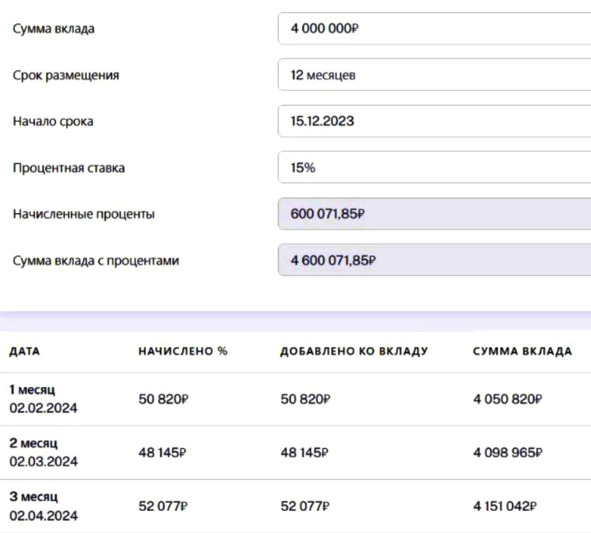The image size is (591, 533).
Task: Click the Сумма вклада с процентами field
Action: coord(434,260)
